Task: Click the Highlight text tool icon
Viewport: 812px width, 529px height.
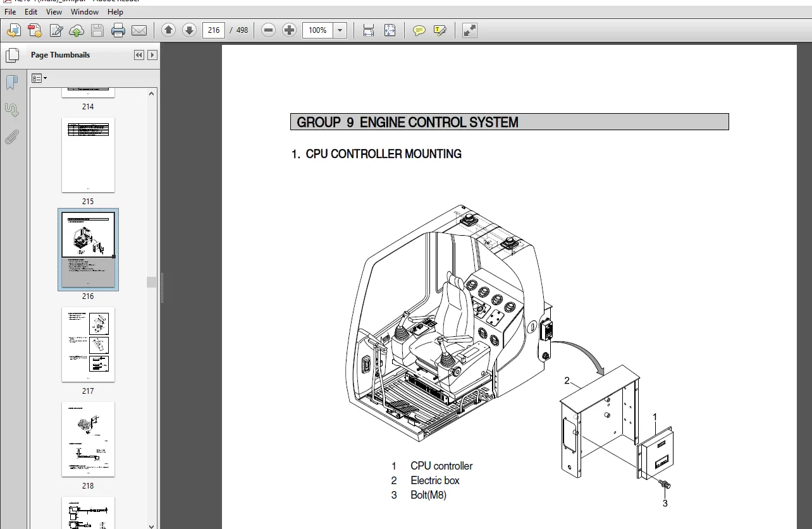Action: (x=440, y=30)
